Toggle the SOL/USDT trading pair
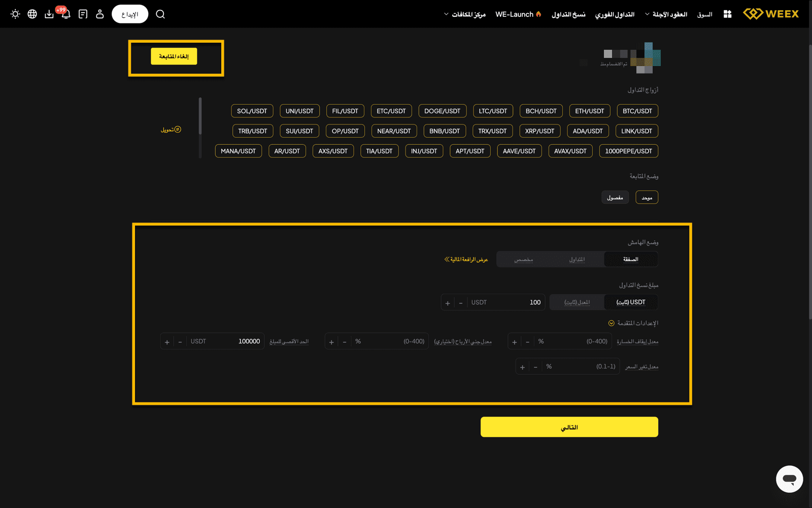Image resolution: width=812 pixels, height=508 pixels. click(252, 111)
